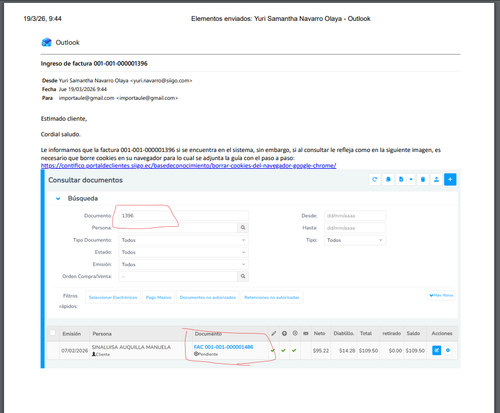Viewport: 500px width, 413px height.
Task: Click the blue plus add button
Action: click(450, 179)
